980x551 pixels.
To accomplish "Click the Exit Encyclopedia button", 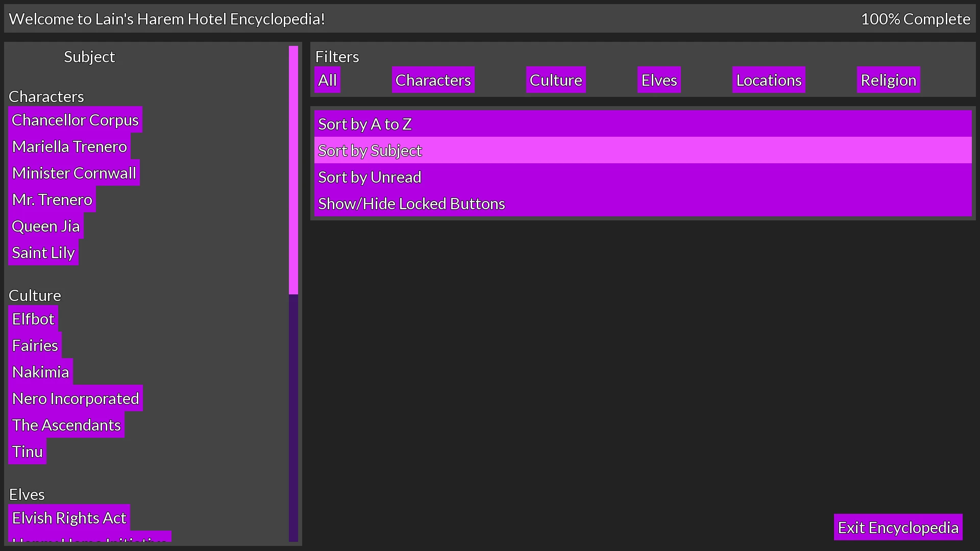I will click(x=898, y=527).
